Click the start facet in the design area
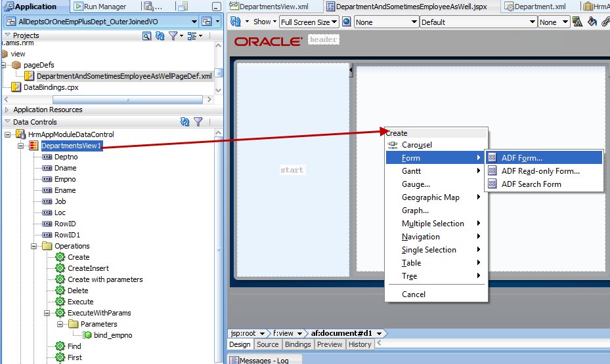Image resolution: width=610 pixels, height=364 pixels. [292, 170]
